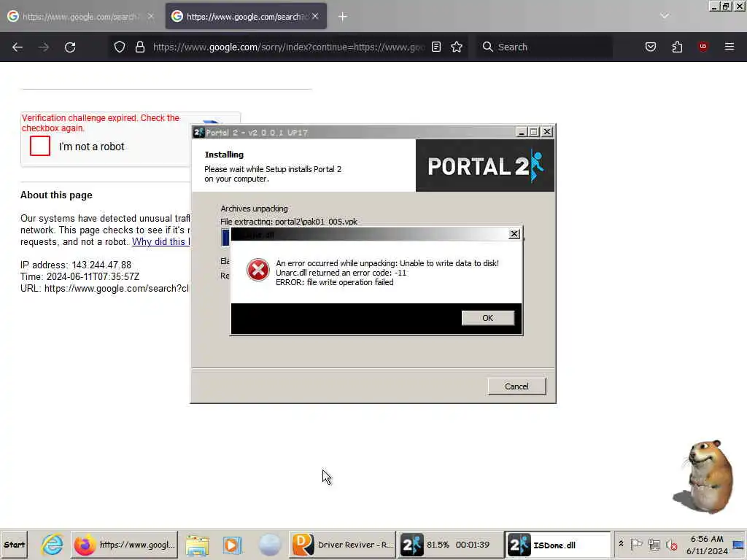Close the Portal 2 setup window

point(547,132)
